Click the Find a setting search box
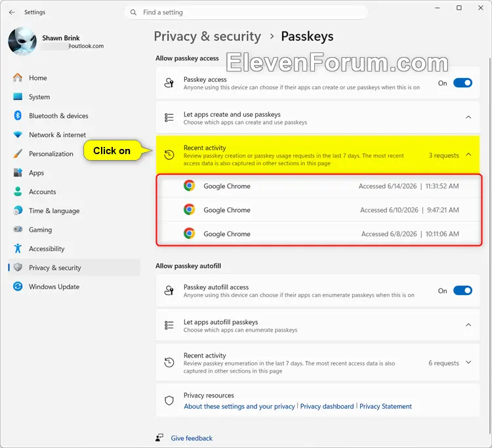 pyautogui.click(x=246, y=12)
